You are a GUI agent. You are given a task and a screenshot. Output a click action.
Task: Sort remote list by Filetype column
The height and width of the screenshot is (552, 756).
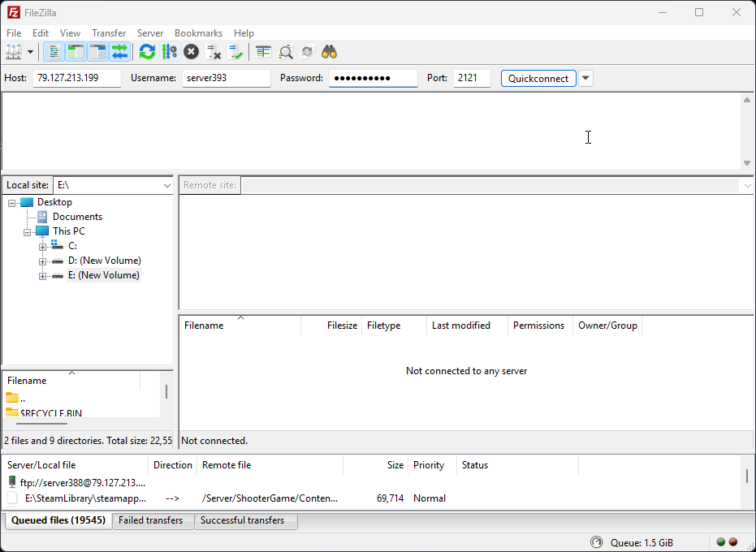click(x=394, y=326)
